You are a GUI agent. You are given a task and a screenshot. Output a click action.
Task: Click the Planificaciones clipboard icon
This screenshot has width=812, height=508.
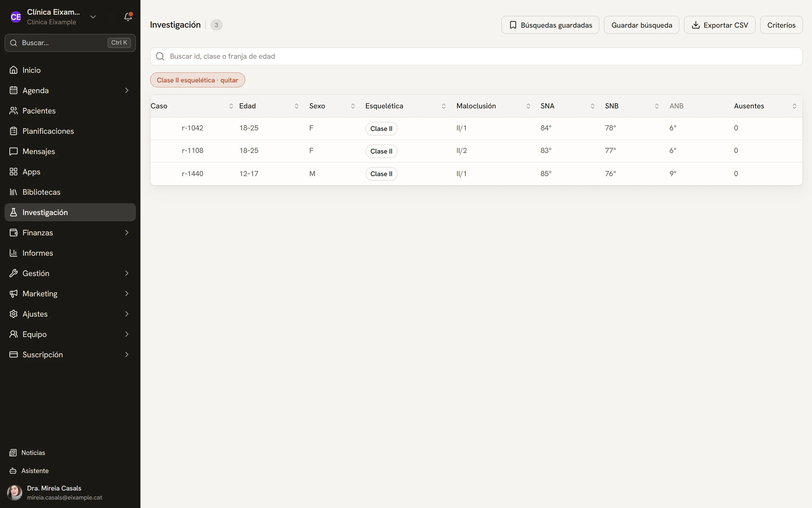(14, 131)
